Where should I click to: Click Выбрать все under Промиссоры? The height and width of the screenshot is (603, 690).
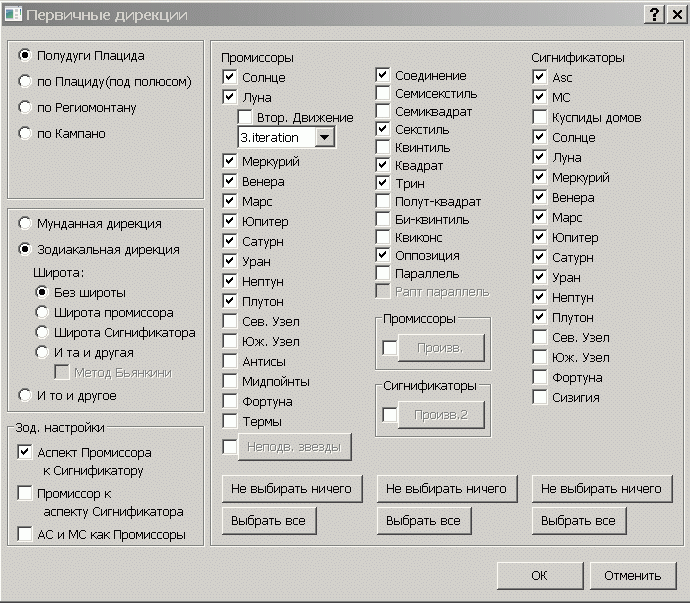pos(269,521)
